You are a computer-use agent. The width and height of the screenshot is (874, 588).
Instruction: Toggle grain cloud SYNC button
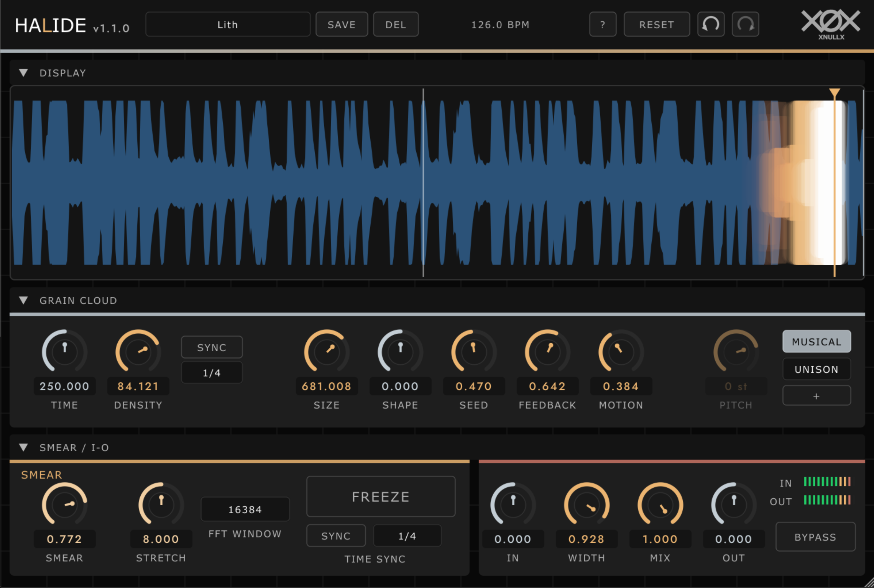pos(212,347)
